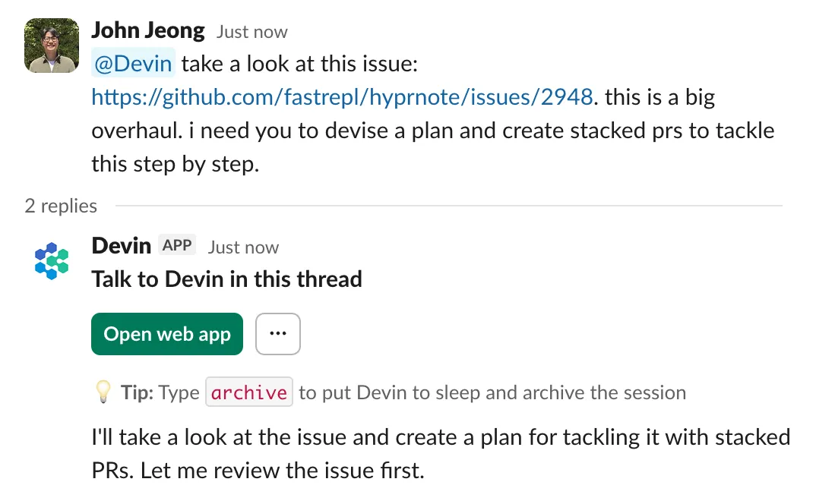Viewport: 816px width, 504px height.
Task: Click the 2 replies thread label
Action: click(61, 206)
